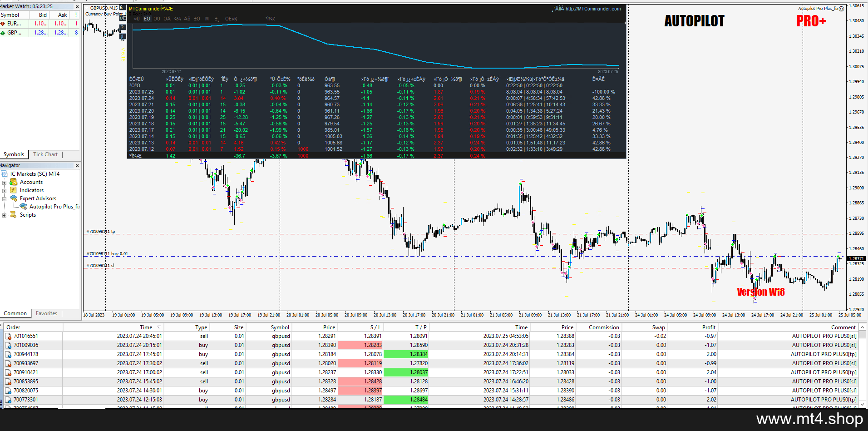Click the Accounts folder icon in Navigator

[14, 182]
